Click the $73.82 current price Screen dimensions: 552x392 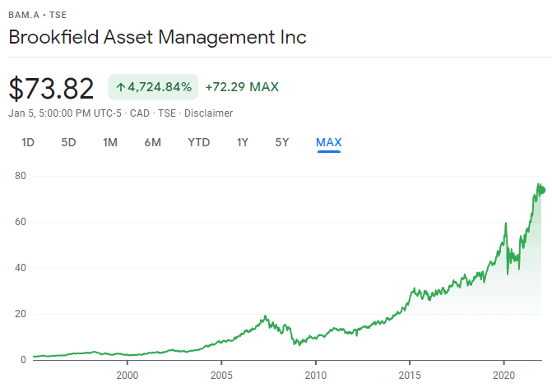pos(51,87)
